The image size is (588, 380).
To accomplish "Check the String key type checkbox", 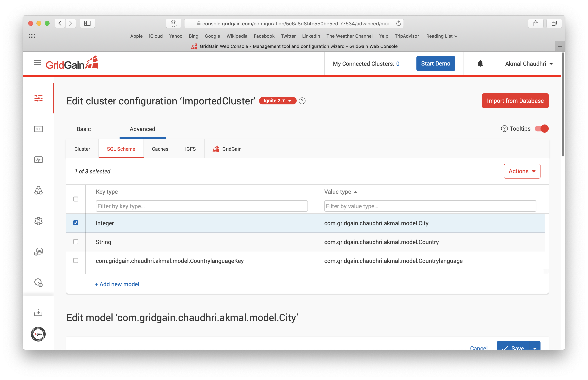I will point(76,242).
